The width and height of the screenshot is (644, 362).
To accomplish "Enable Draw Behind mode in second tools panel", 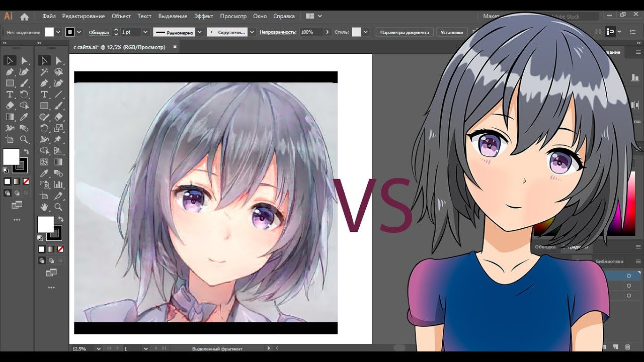I will pos(51,260).
